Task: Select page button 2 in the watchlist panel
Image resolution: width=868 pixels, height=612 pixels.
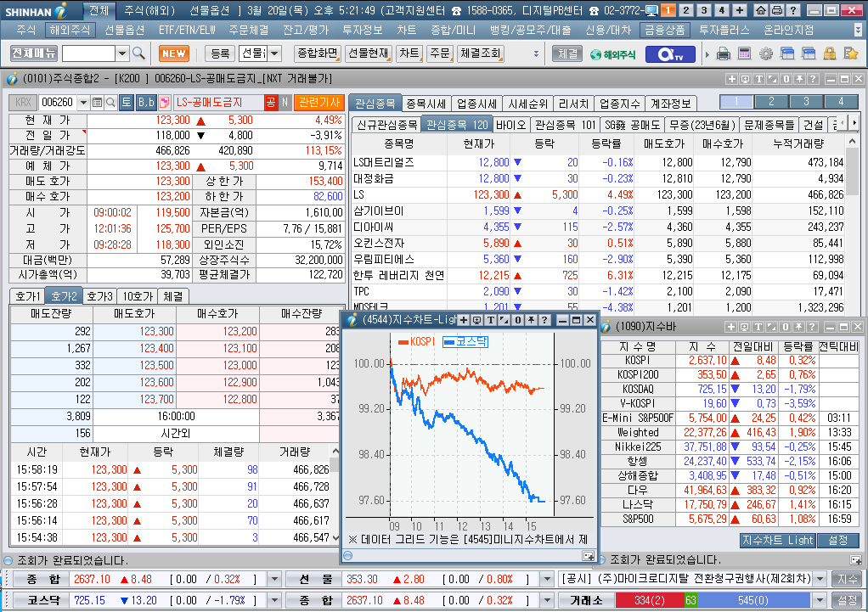Action: [771, 101]
